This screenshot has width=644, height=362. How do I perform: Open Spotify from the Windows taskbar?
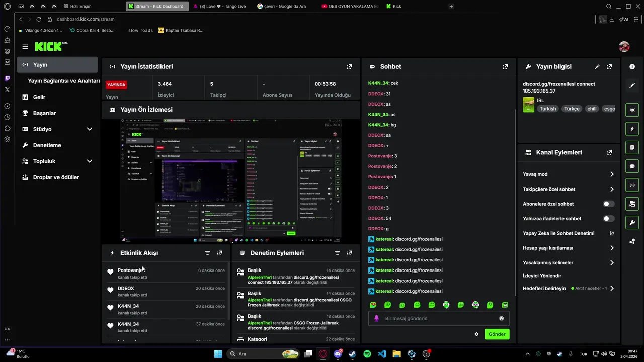(367, 354)
